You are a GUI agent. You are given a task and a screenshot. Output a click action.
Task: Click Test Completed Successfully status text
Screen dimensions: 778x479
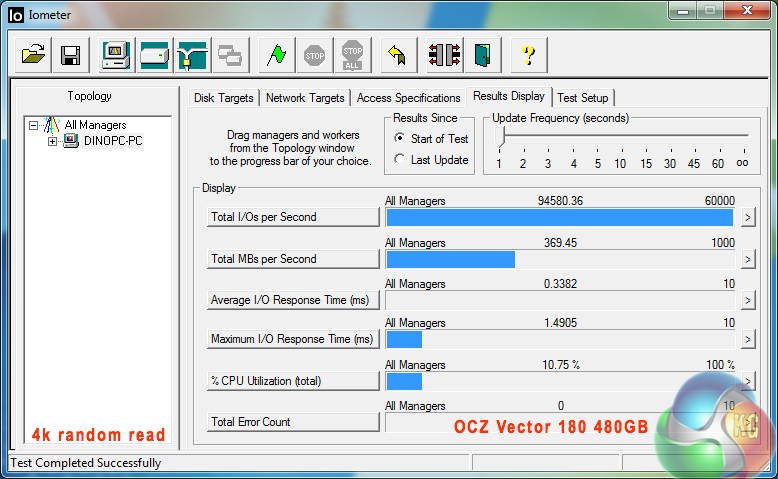[86, 463]
